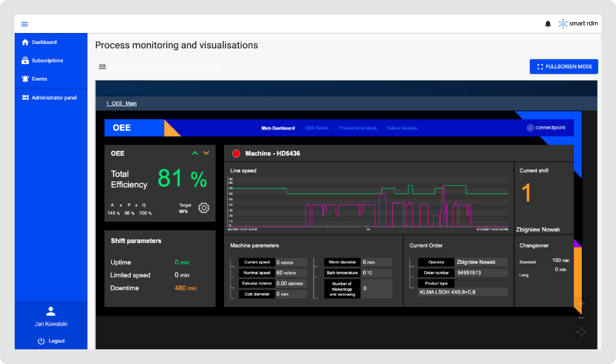Open OEE target settings gear
616x364 pixels.
[x=204, y=208]
